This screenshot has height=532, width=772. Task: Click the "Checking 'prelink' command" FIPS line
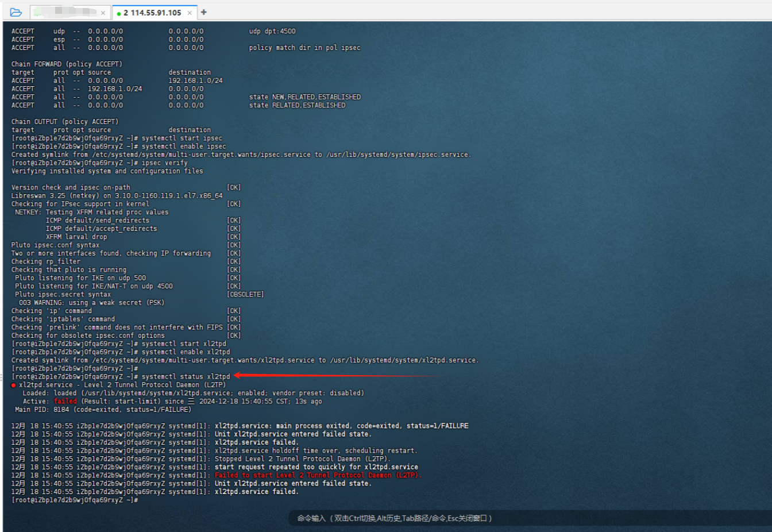click(x=117, y=327)
